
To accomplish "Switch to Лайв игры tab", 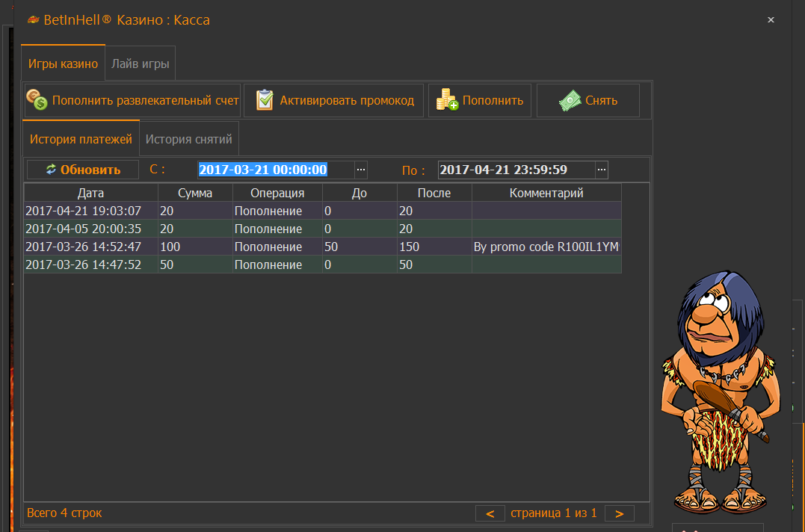I will (141, 64).
